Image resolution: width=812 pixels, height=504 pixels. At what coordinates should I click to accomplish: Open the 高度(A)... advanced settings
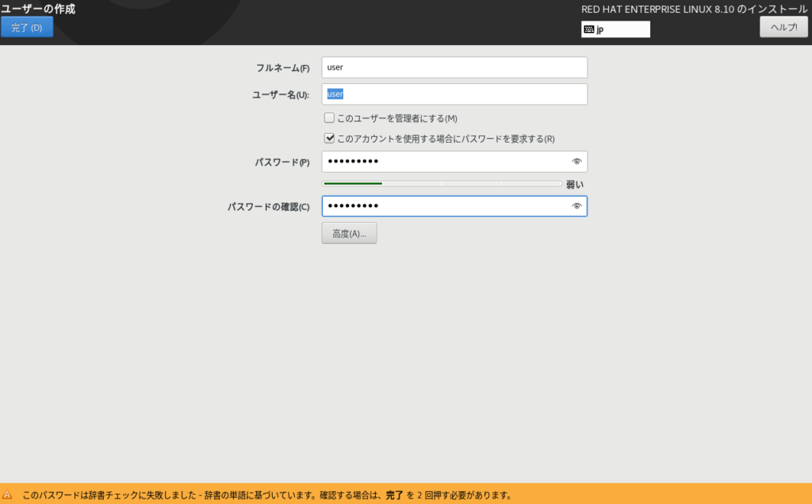349,233
